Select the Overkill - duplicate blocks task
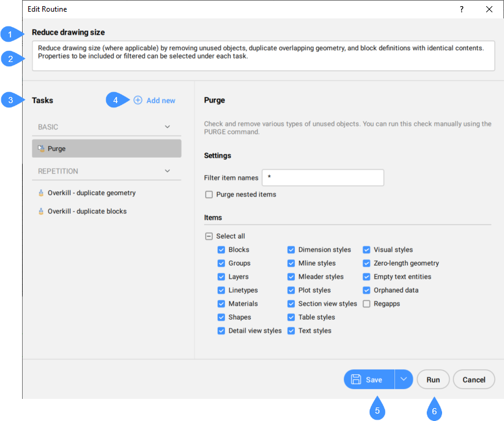The width and height of the screenshot is (504, 421). [87, 211]
